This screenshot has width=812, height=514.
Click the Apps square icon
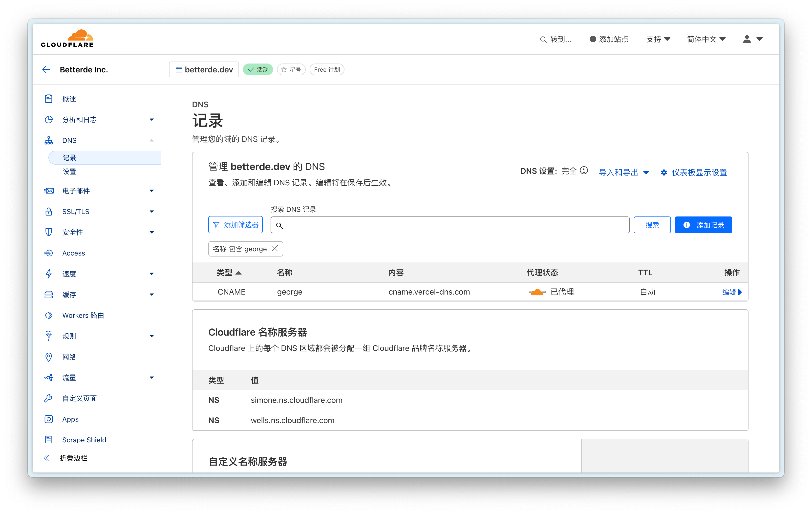(49, 419)
